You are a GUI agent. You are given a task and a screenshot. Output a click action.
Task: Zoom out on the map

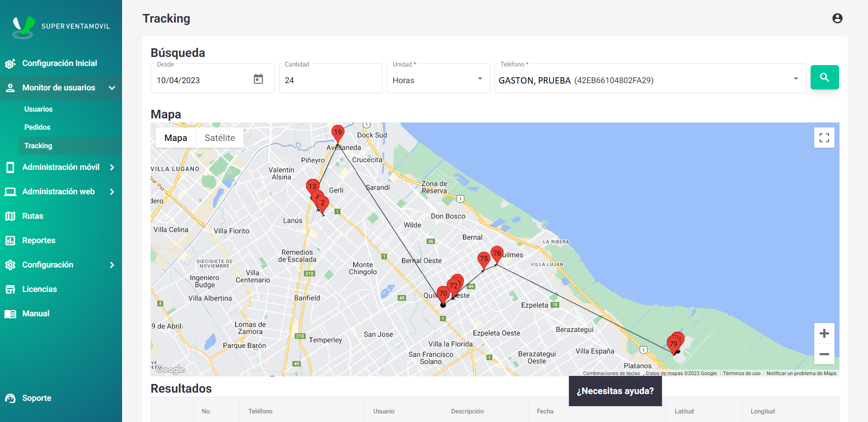tap(824, 354)
